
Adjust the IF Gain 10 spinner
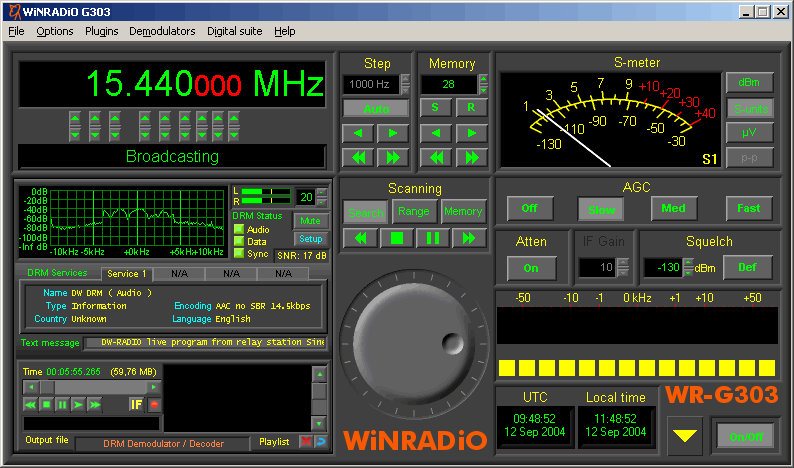[623, 267]
